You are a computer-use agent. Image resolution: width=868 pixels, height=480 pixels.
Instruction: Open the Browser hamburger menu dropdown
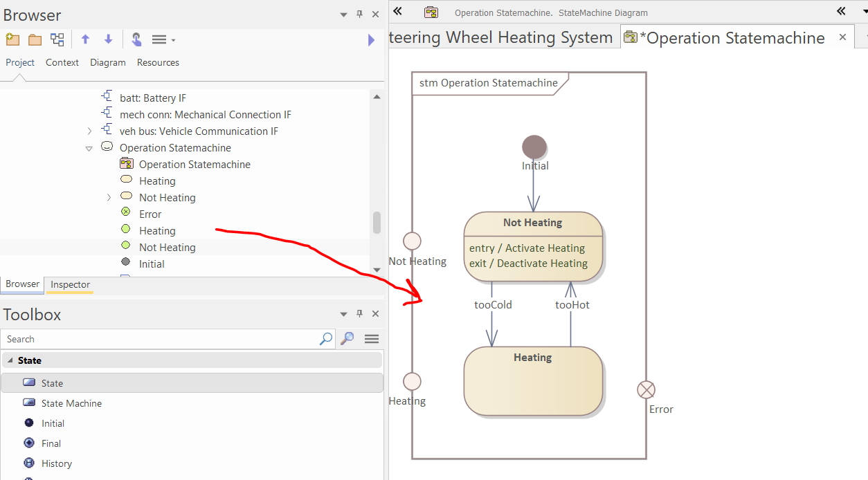163,39
